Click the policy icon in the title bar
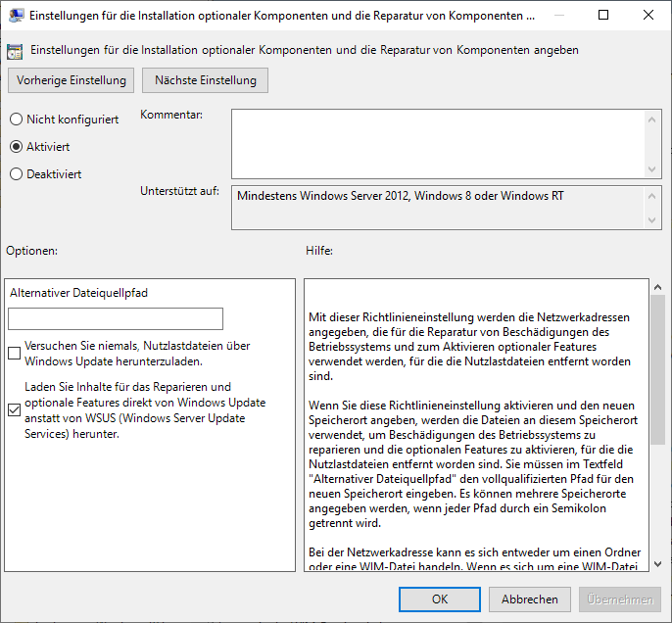 [17, 16]
